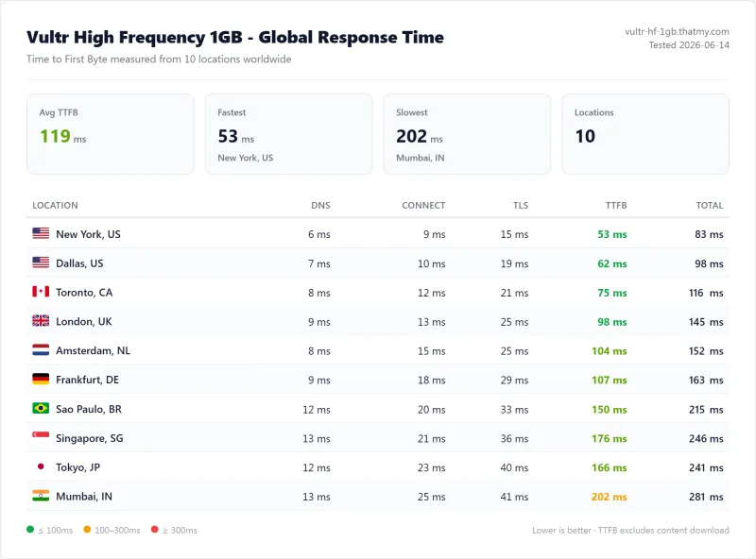Click the Tested 2026-06-14 date
Viewport: 756px width, 559px height.
click(689, 45)
